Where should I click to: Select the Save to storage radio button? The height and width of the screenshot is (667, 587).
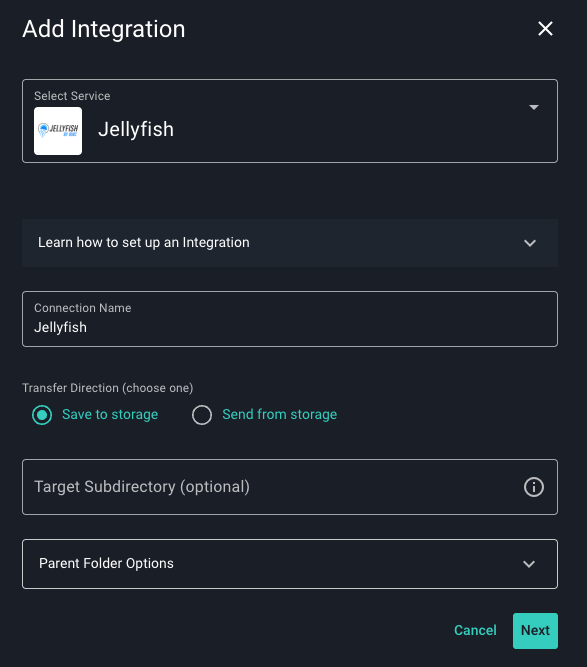point(42,415)
